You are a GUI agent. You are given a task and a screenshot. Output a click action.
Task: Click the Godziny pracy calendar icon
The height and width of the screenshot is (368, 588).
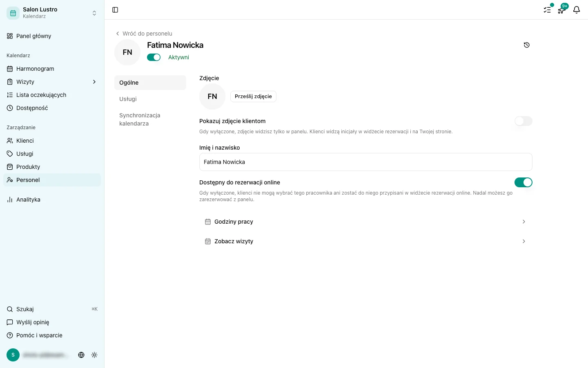tap(208, 222)
